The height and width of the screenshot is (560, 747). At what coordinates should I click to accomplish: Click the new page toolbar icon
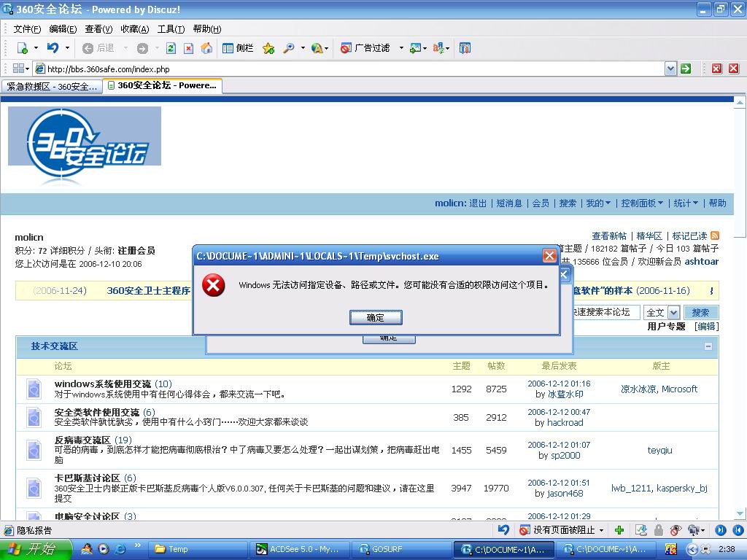(x=23, y=48)
